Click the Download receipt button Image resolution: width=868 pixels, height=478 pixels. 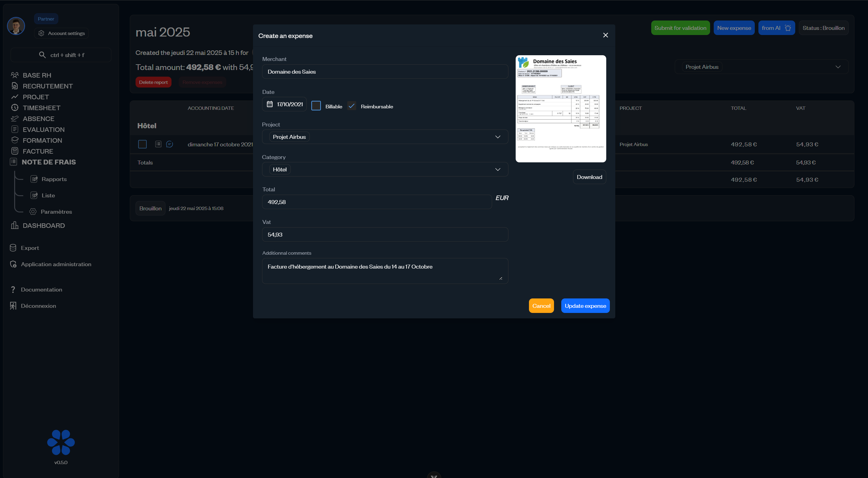589,177
